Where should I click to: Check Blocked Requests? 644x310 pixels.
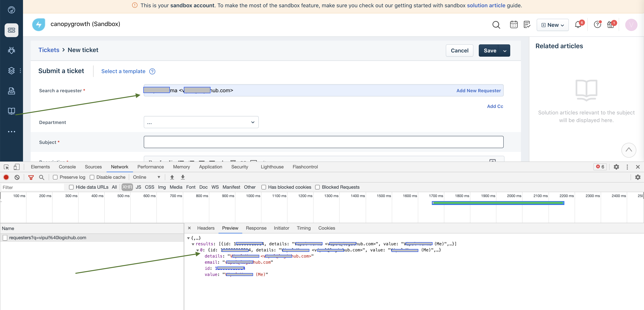click(317, 187)
